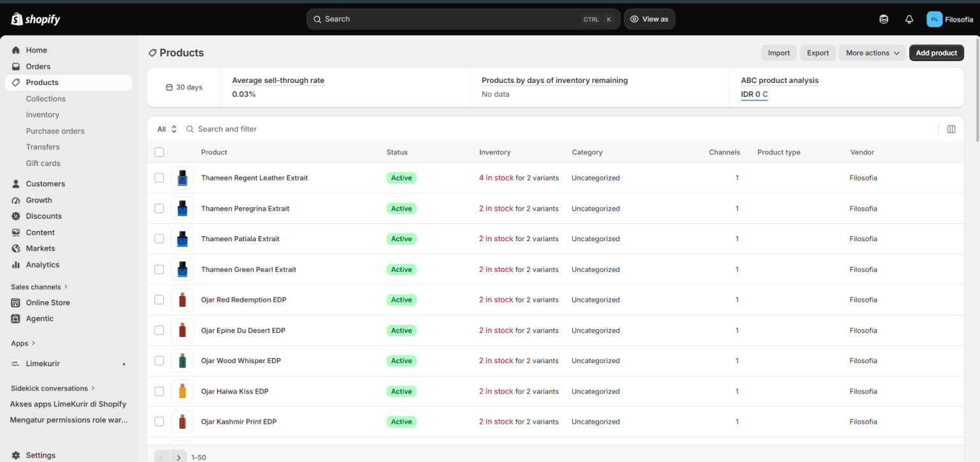Image resolution: width=980 pixels, height=462 pixels.
Task: Click the Filosofia account avatar
Action: tap(934, 19)
